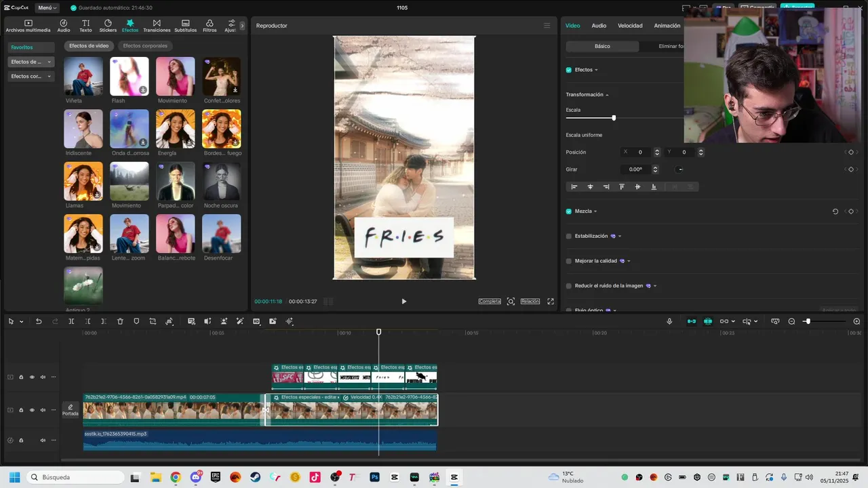Select the Básico sub-tab

point(602,46)
